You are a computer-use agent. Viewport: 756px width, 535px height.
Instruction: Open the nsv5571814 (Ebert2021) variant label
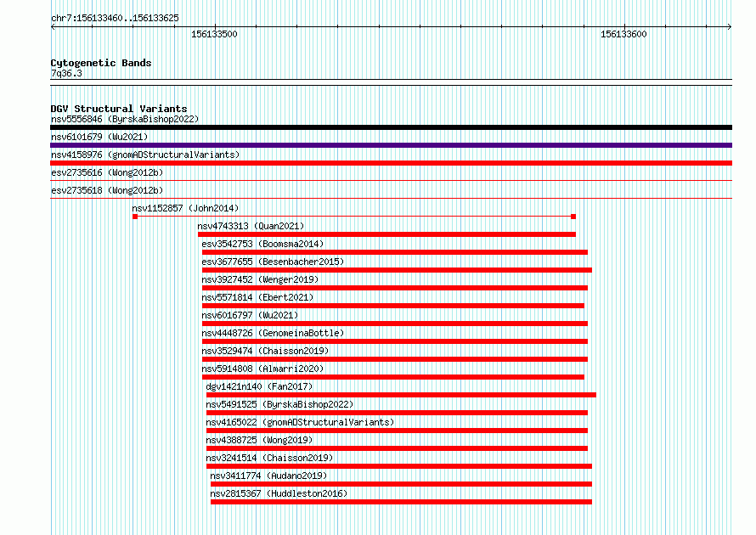pos(257,297)
